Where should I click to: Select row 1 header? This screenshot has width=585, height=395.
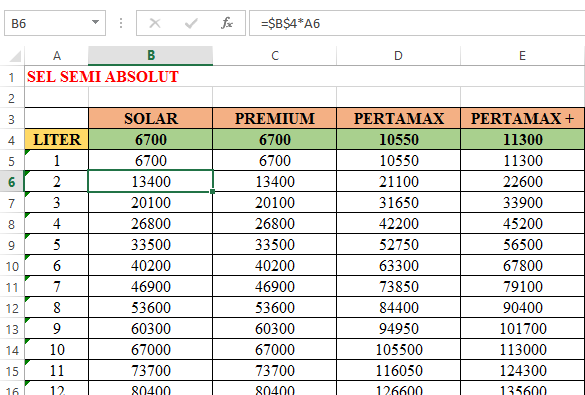[12, 77]
